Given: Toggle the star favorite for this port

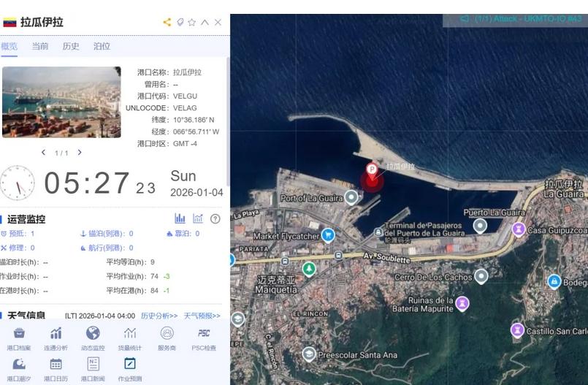Looking at the screenshot, I should (x=192, y=23).
